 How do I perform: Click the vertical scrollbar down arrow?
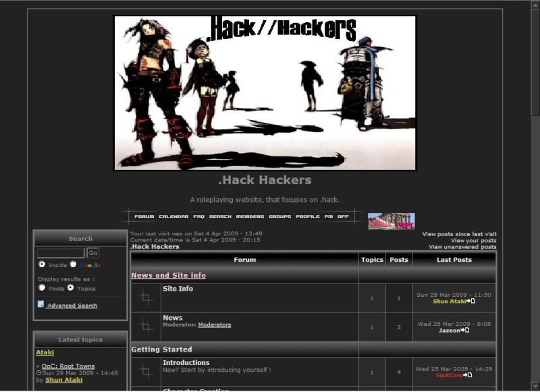[535, 386]
